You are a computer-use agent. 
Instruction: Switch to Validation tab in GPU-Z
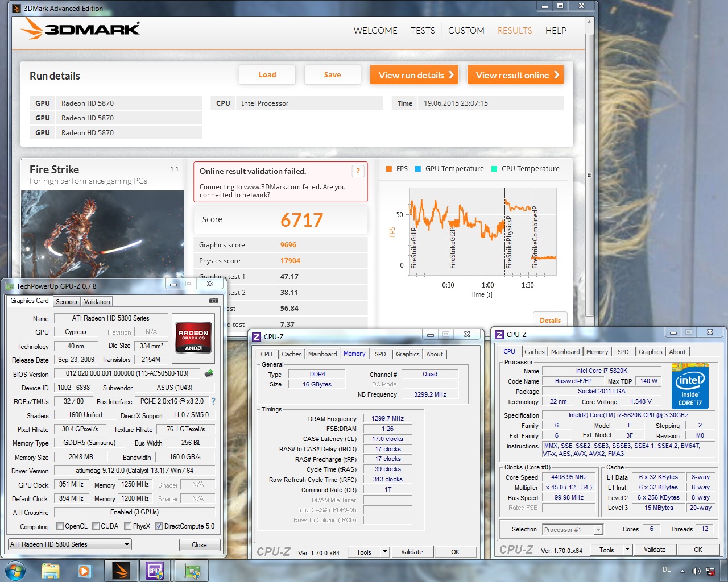[97, 302]
